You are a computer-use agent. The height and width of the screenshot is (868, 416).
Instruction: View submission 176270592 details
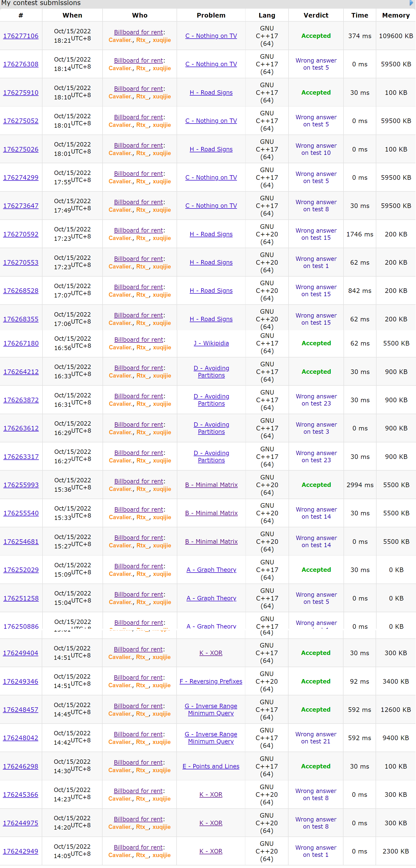(x=21, y=234)
